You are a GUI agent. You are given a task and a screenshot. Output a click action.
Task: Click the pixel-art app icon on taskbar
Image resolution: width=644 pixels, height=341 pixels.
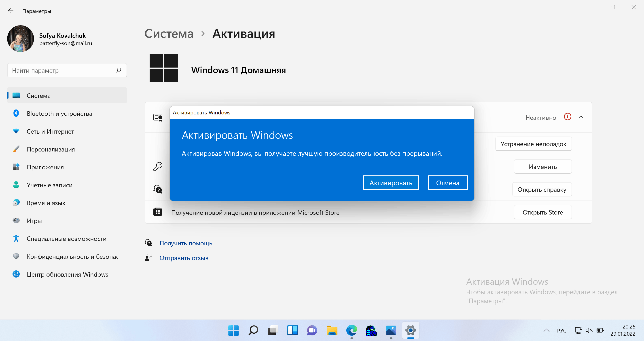pos(371,330)
